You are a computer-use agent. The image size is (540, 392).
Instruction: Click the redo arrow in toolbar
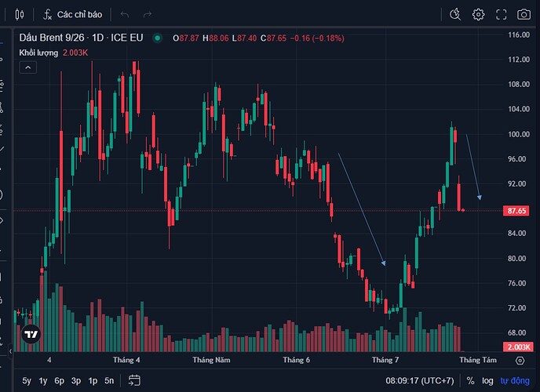pyautogui.click(x=148, y=14)
